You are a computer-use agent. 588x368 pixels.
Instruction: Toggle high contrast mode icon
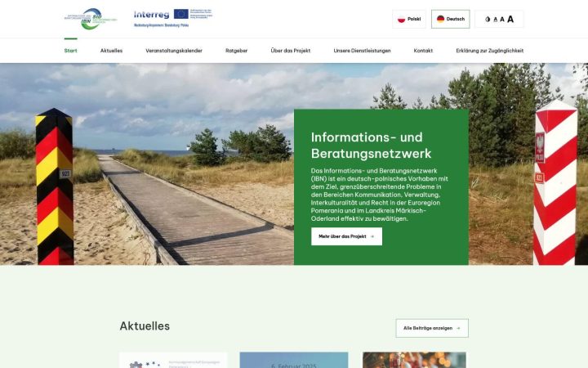pos(488,19)
